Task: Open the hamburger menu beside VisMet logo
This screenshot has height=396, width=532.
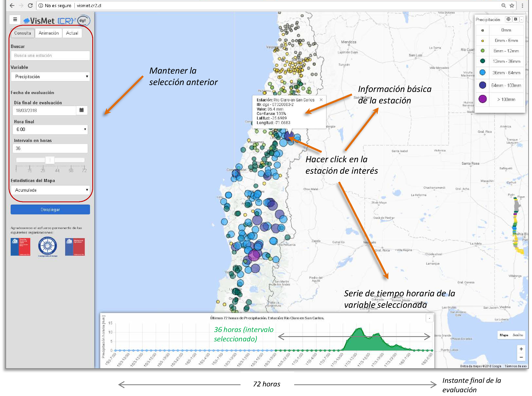Action: (15, 19)
